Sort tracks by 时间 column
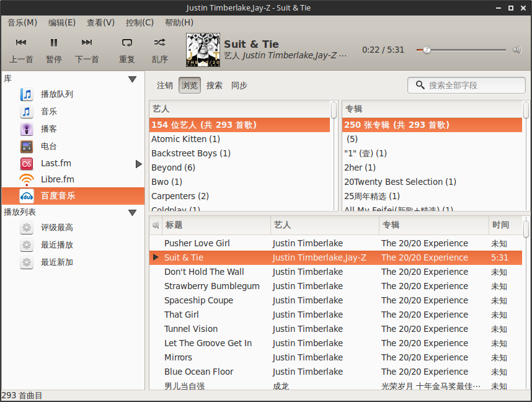 [505, 225]
